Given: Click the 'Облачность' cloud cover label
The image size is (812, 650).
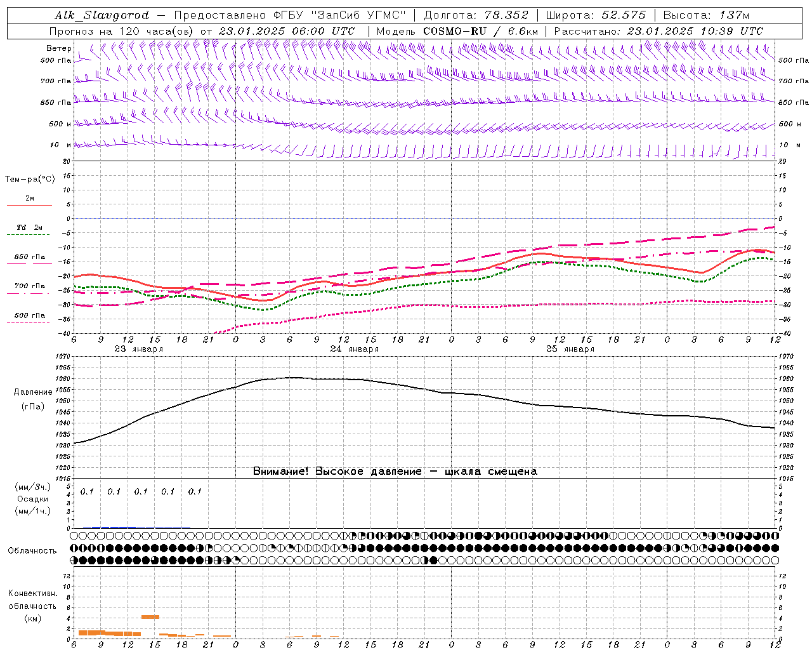Looking at the screenshot, I should tap(32, 550).
